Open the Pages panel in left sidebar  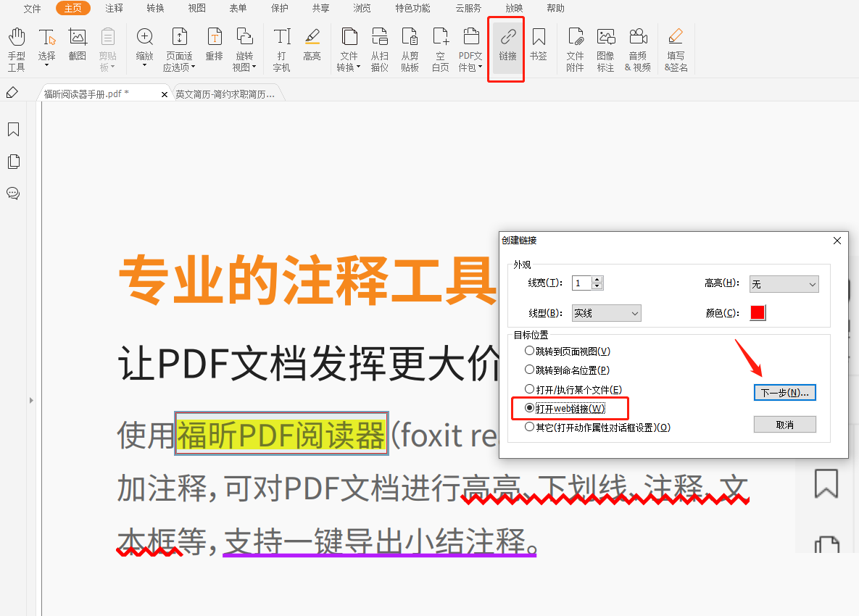(x=14, y=162)
